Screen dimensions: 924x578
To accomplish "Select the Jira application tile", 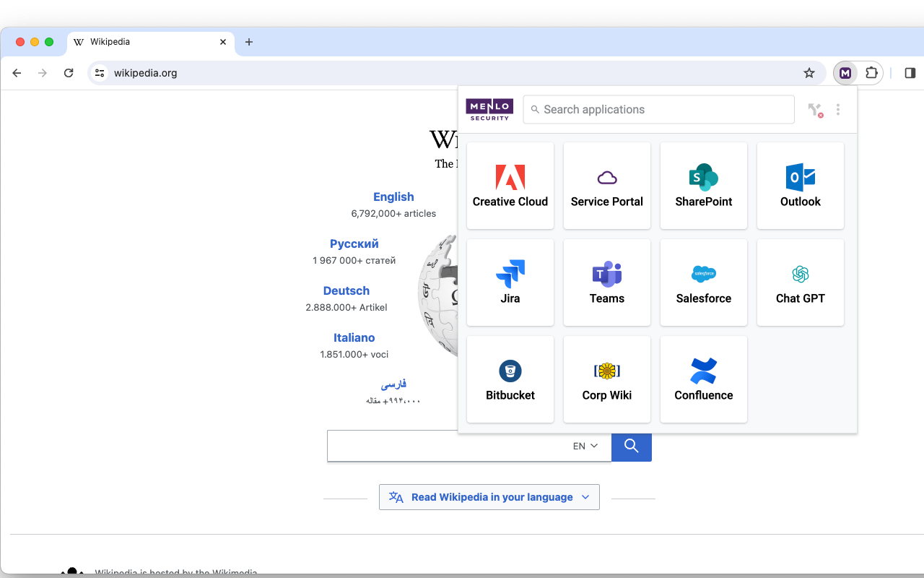I will click(x=510, y=282).
